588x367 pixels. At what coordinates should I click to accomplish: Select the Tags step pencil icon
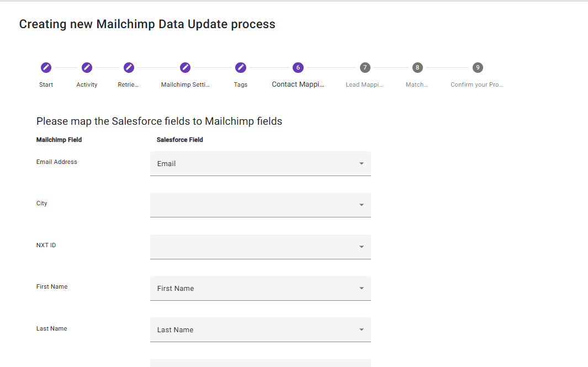(x=241, y=67)
